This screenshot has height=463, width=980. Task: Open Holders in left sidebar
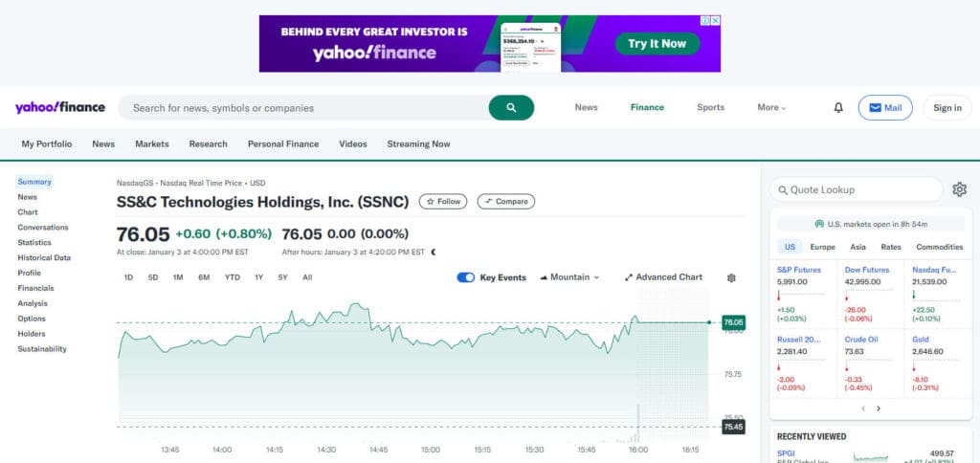tap(32, 334)
